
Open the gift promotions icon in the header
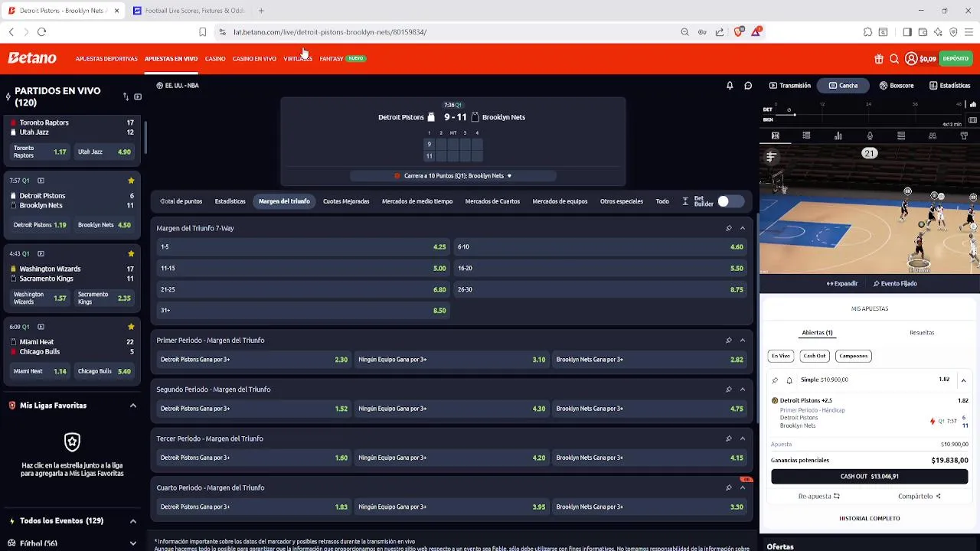(x=879, y=59)
